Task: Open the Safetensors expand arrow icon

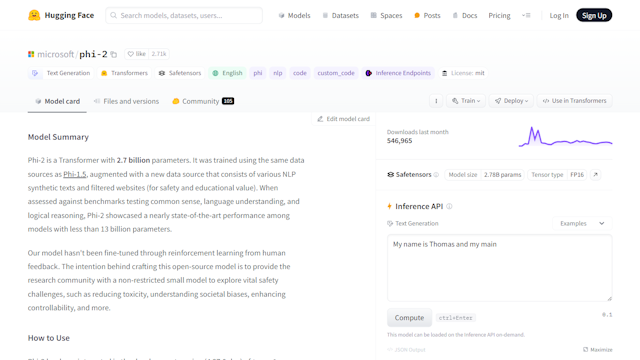Action: (596, 175)
